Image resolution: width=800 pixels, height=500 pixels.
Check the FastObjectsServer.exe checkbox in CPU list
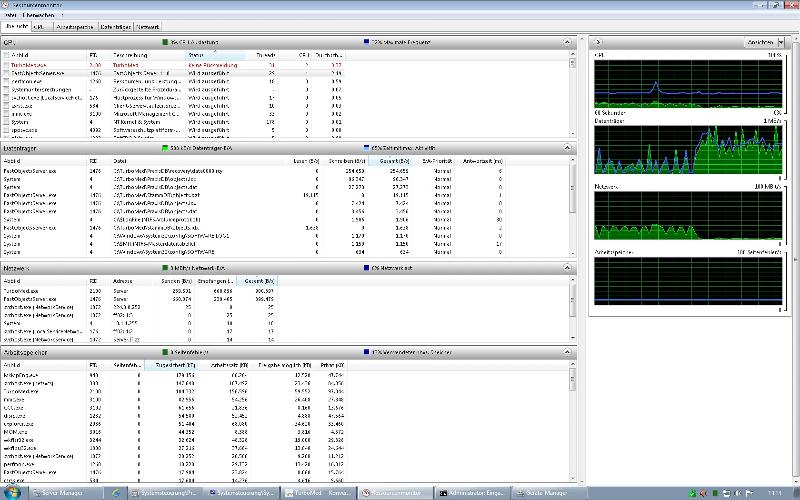pos(6,73)
